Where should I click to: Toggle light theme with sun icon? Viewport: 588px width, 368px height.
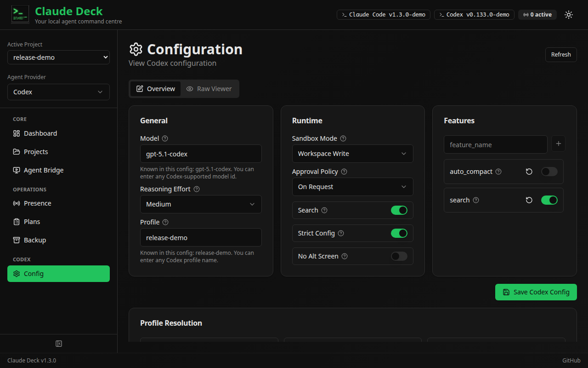tap(569, 15)
